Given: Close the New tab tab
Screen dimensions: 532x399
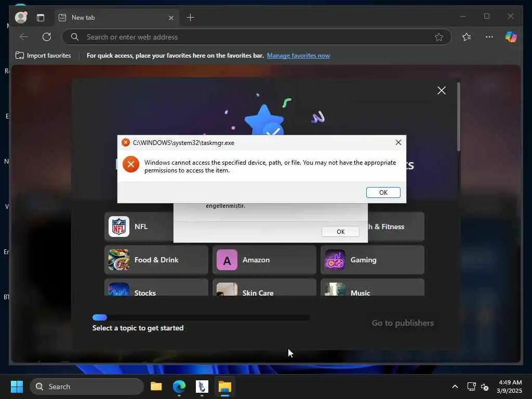Looking at the screenshot, I should click(171, 18).
